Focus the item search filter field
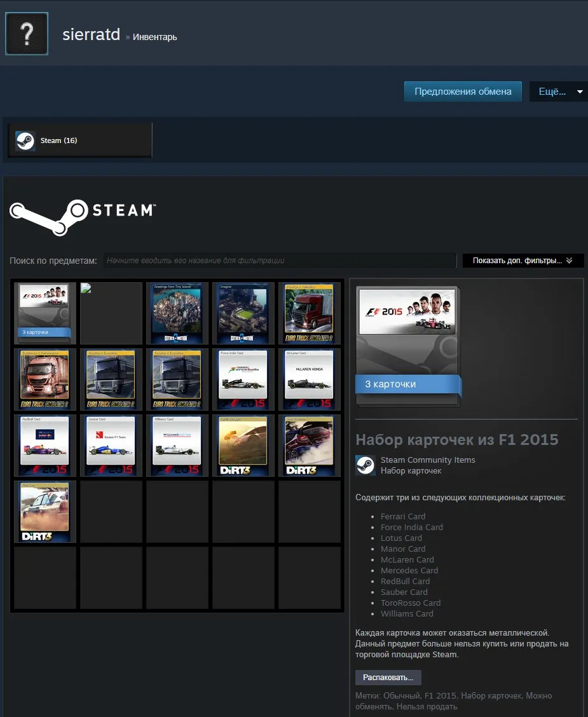The height and width of the screenshot is (717, 588). [280, 261]
